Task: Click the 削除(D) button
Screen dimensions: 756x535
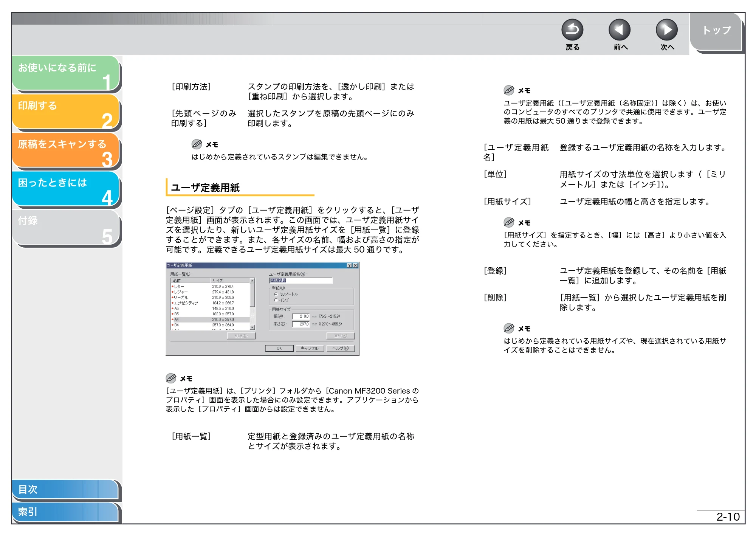Action: point(241,336)
